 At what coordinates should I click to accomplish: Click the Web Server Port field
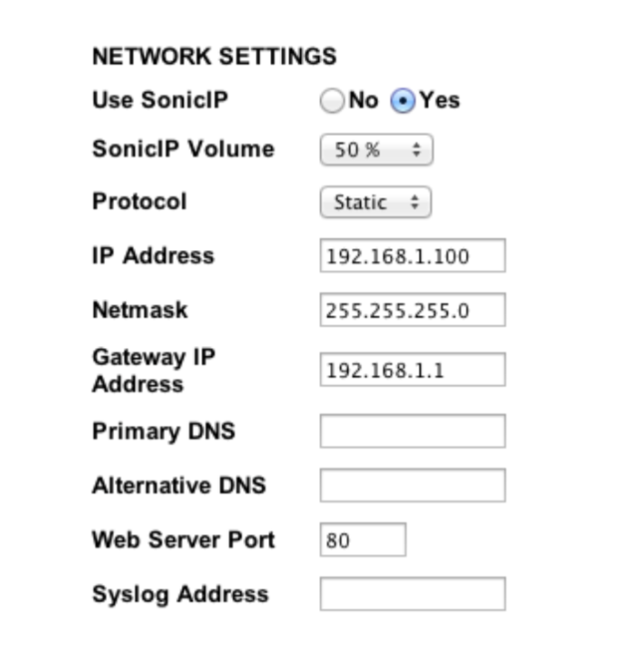363,540
